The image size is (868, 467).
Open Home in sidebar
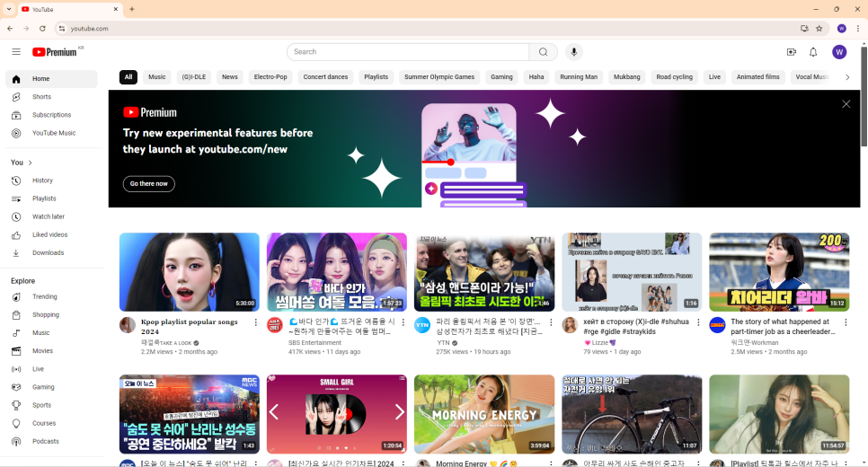(x=51, y=79)
